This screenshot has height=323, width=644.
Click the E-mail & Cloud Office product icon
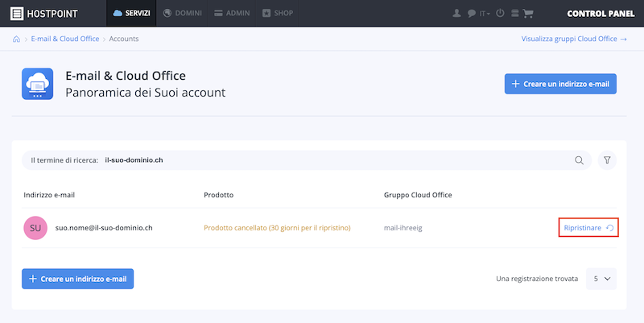(37, 84)
